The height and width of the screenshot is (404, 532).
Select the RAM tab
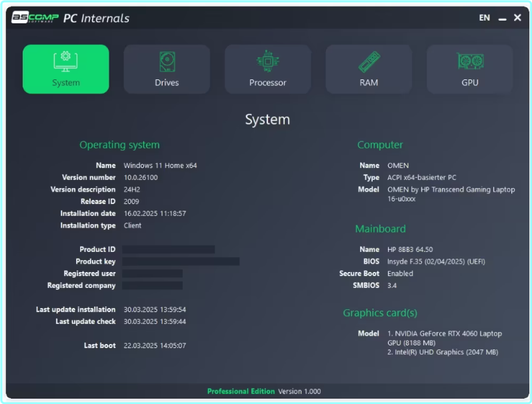[369, 69]
